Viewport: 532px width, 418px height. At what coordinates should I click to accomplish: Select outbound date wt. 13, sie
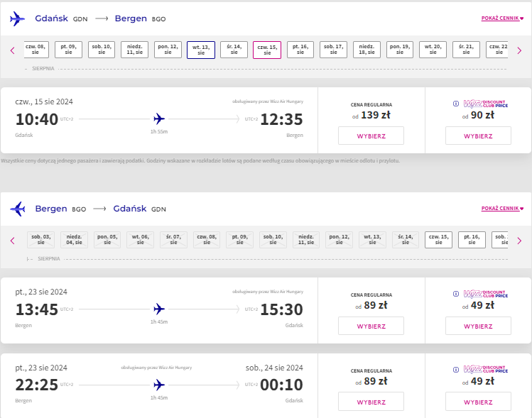tap(201, 50)
